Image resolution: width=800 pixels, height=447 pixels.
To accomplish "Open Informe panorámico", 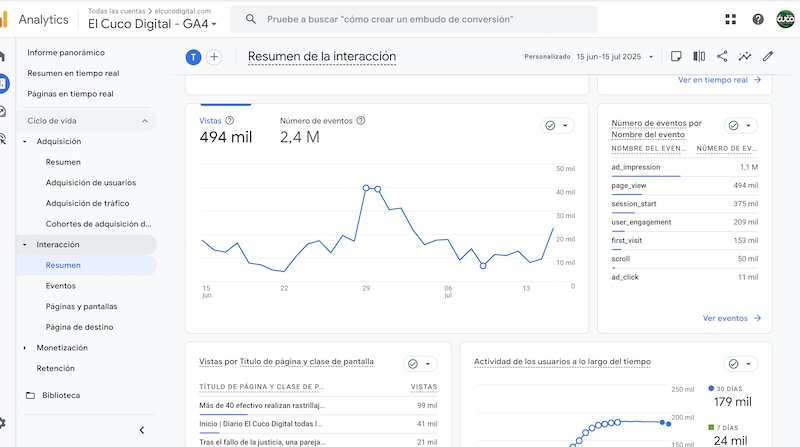I will 66,52.
